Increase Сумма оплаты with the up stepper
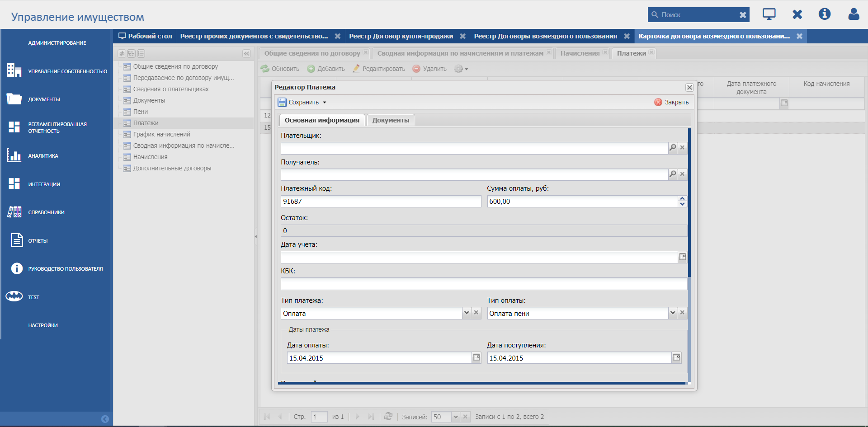 coord(682,198)
